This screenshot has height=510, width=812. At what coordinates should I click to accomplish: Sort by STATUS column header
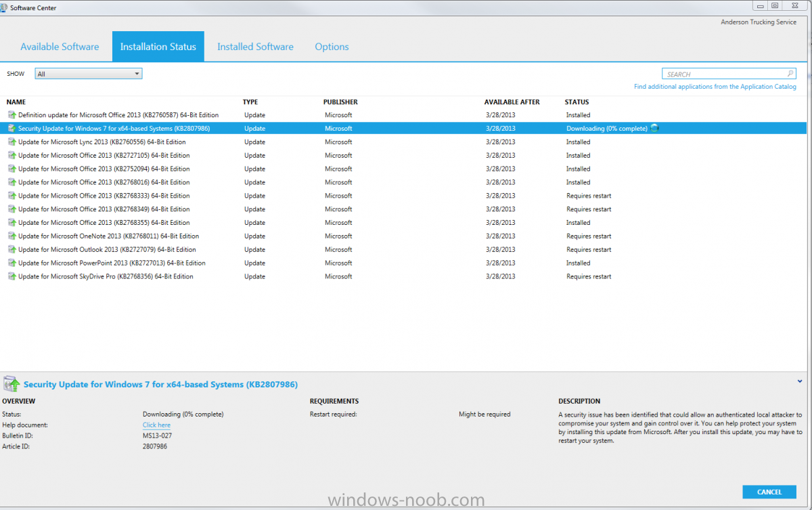pyautogui.click(x=577, y=102)
